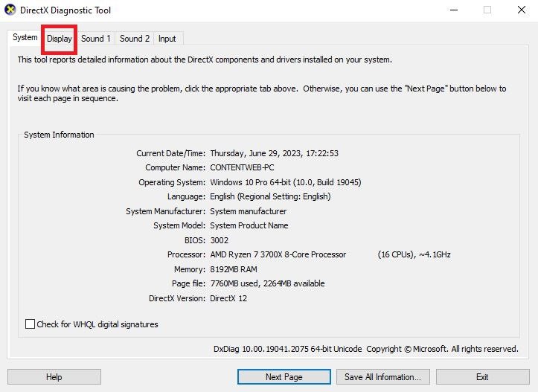Image resolution: width=538 pixels, height=392 pixels.
Task: Click the English (Regional Setting: English) value
Action: tap(270, 196)
